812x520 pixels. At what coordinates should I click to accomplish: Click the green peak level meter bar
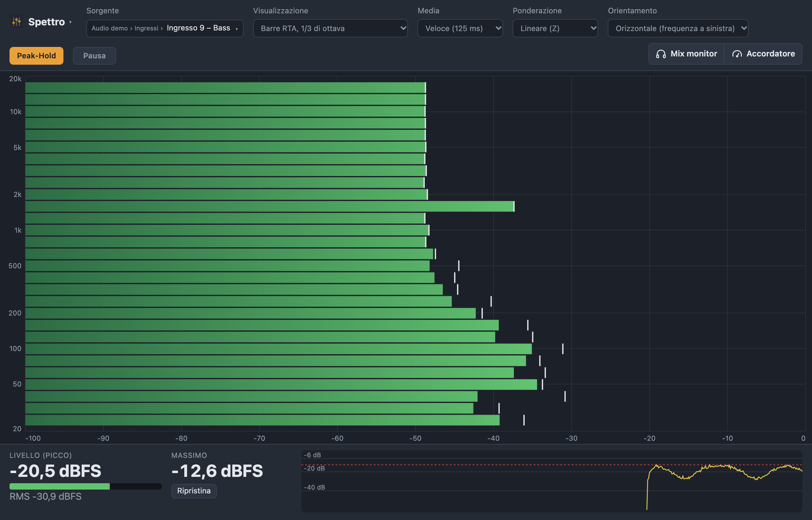59,487
